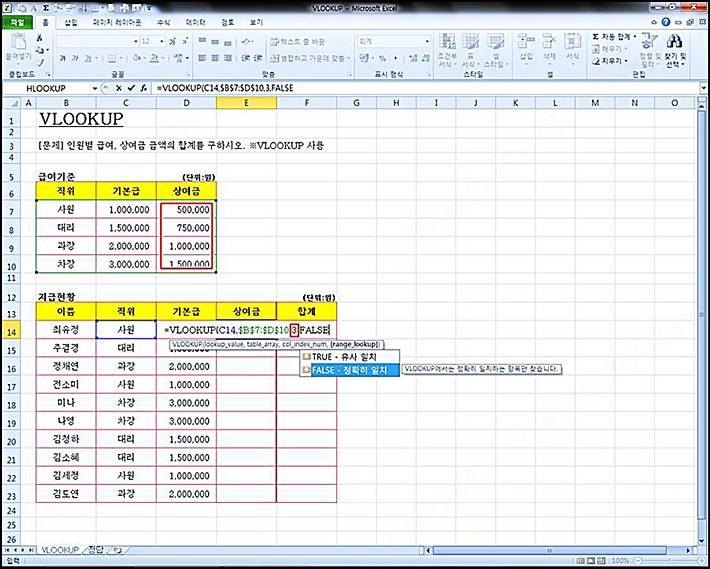This screenshot has height=569, width=710.
Task: Click the Decrease Indent icon
Action: tap(245, 58)
